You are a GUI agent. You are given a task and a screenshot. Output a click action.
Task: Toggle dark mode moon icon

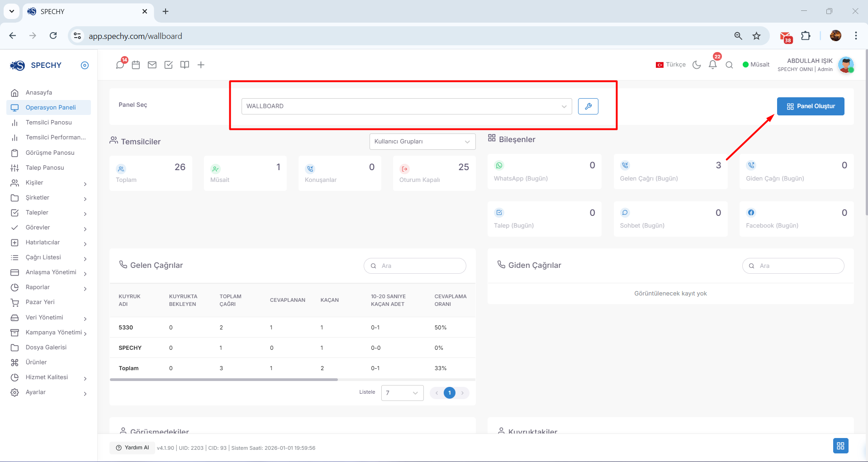[697, 65]
